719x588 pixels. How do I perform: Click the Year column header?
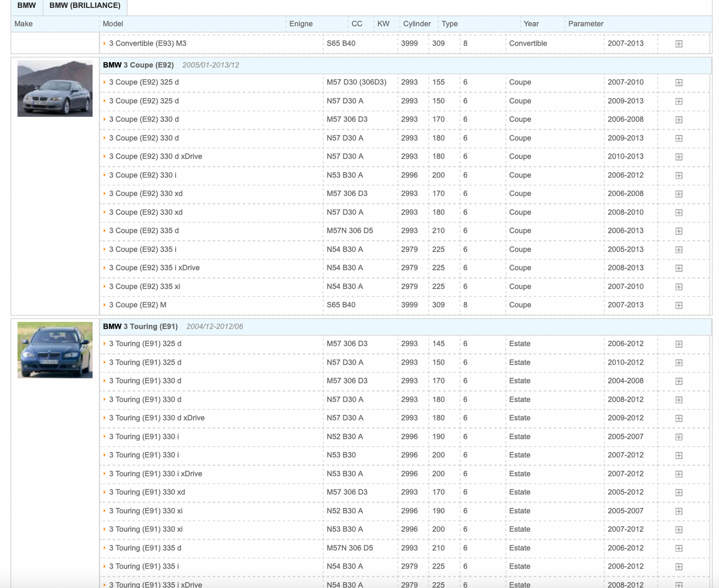click(x=531, y=24)
